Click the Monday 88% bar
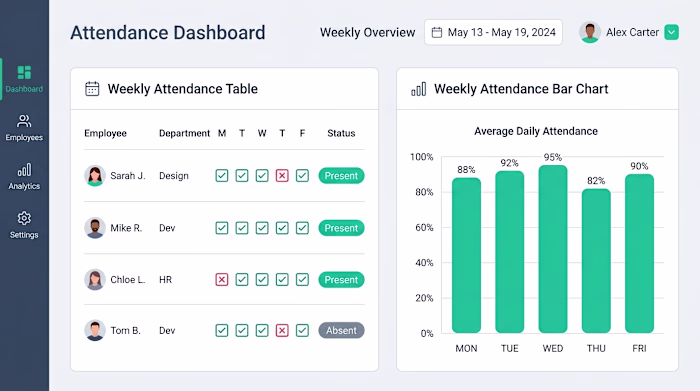The width and height of the screenshot is (700, 391). click(466, 255)
